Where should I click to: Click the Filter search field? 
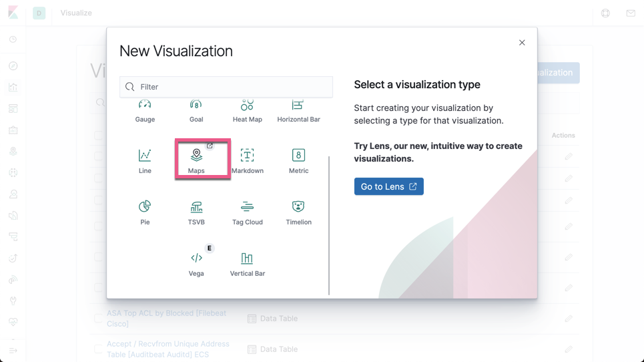pos(226,87)
